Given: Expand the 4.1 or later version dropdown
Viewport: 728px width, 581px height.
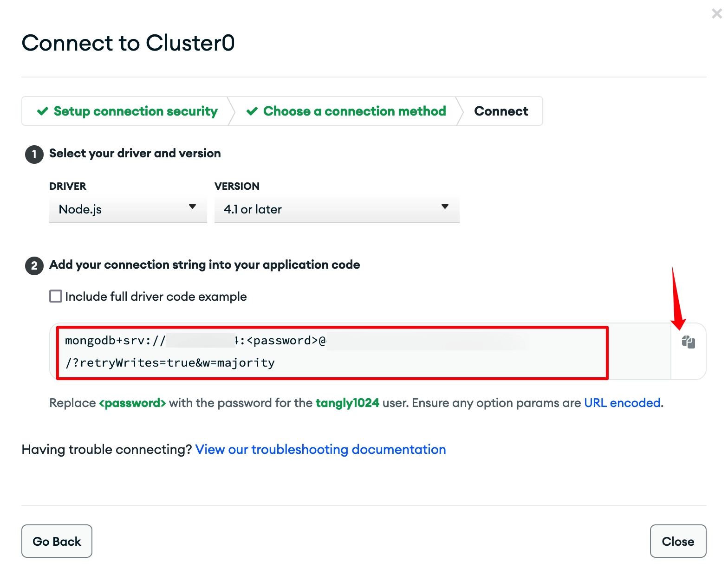Looking at the screenshot, I should pyautogui.click(x=337, y=210).
